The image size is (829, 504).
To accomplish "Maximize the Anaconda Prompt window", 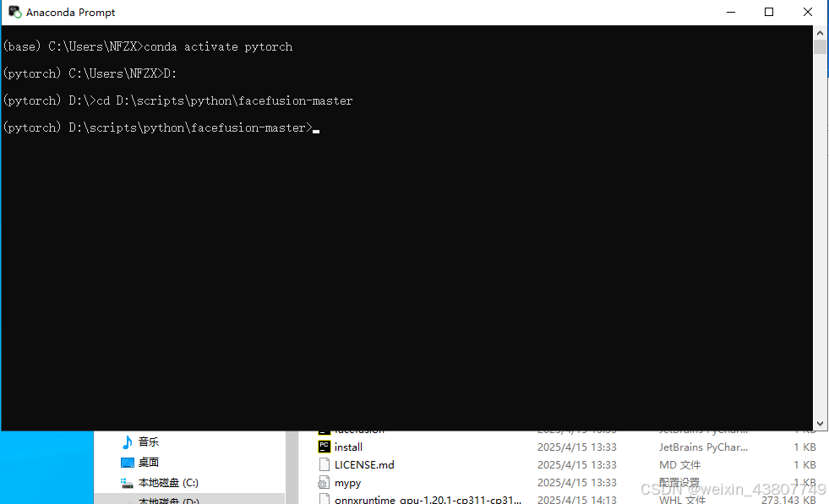I will [768, 12].
